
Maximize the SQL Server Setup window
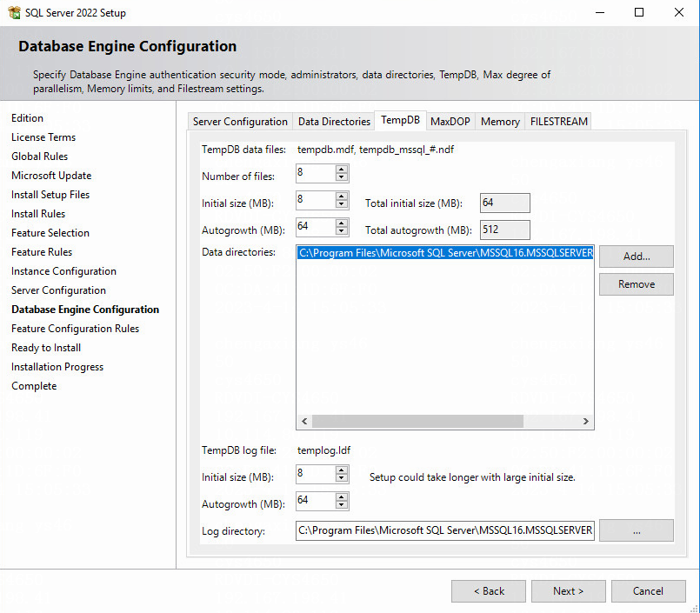(639, 12)
